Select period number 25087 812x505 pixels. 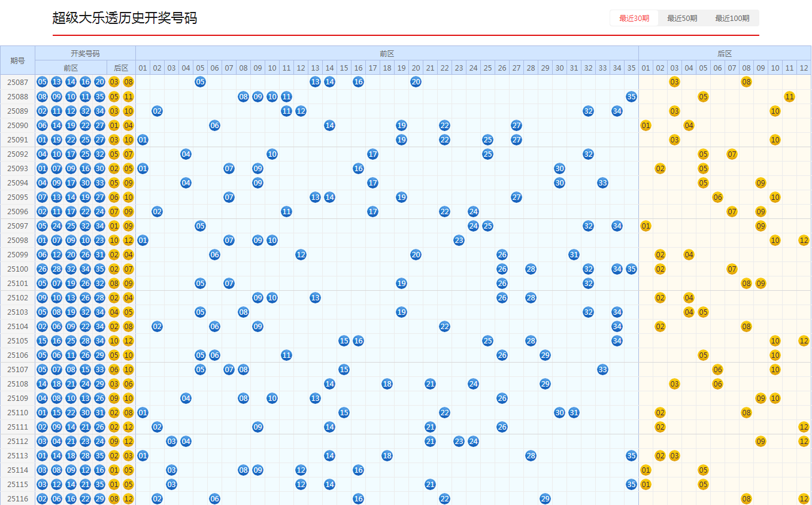(x=17, y=82)
